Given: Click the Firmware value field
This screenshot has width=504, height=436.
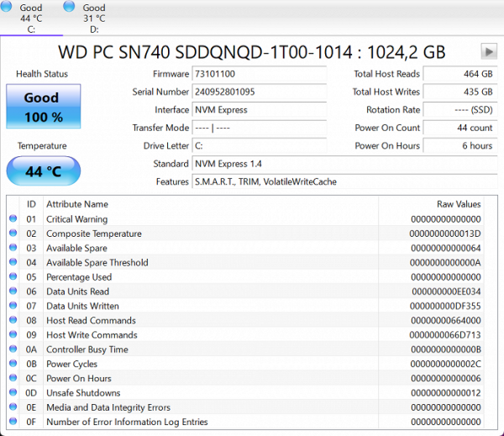Looking at the screenshot, I should 259,74.
